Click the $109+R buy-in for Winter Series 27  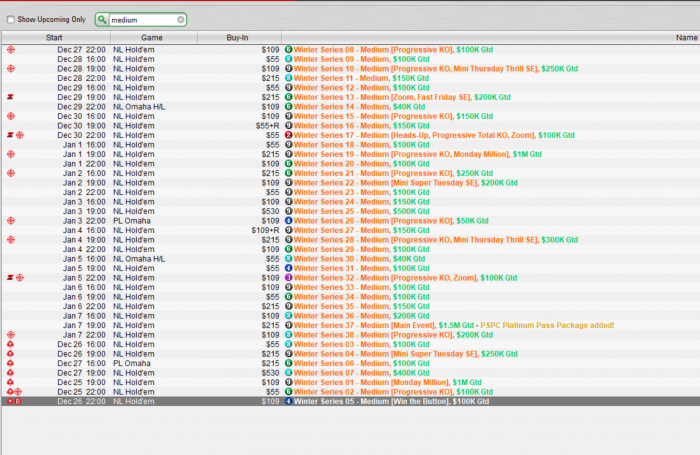click(265, 230)
